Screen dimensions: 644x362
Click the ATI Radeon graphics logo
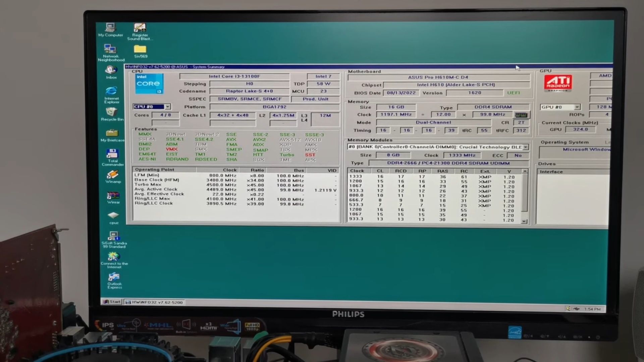click(x=558, y=83)
